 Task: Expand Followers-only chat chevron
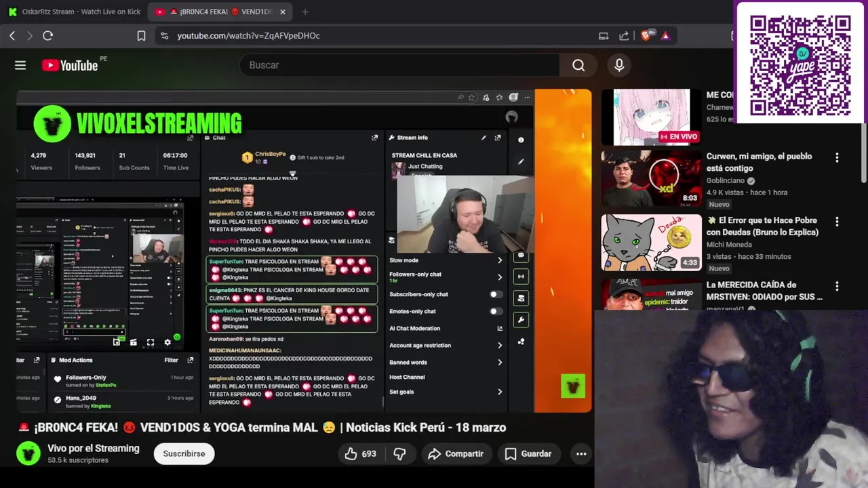(500, 277)
